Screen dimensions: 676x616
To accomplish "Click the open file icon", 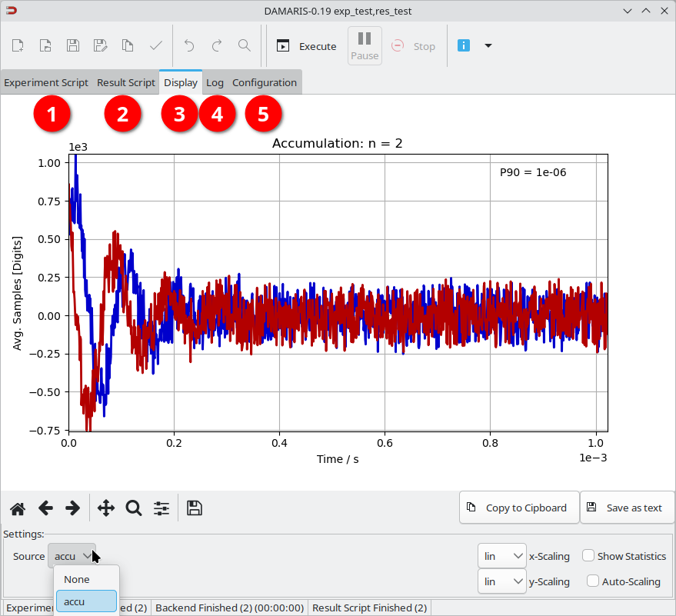I will tap(45, 45).
